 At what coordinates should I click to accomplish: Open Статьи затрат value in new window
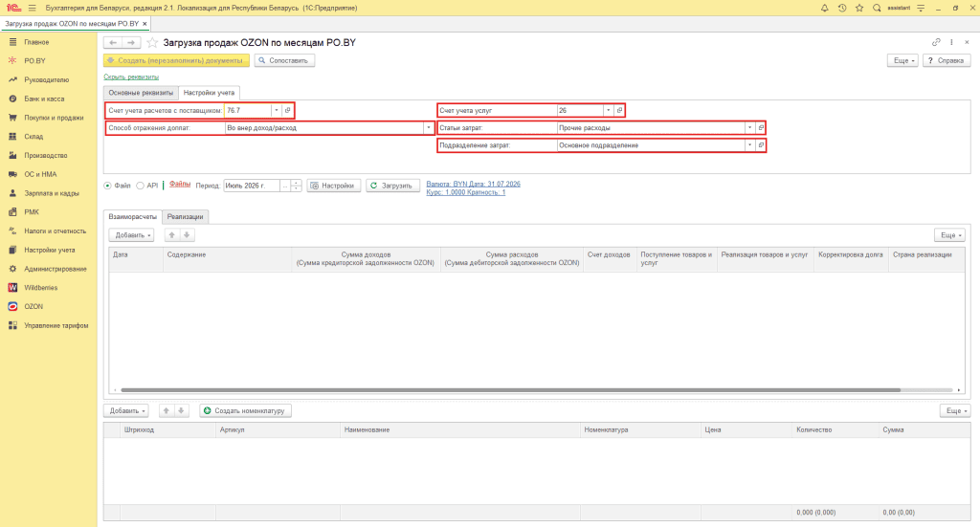(761, 127)
